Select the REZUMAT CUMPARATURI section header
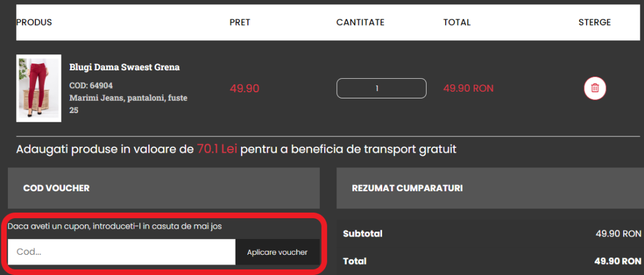Image resolution: width=644 pixels, height=275 pixels. pyautogui.click(x=407, y=188)
